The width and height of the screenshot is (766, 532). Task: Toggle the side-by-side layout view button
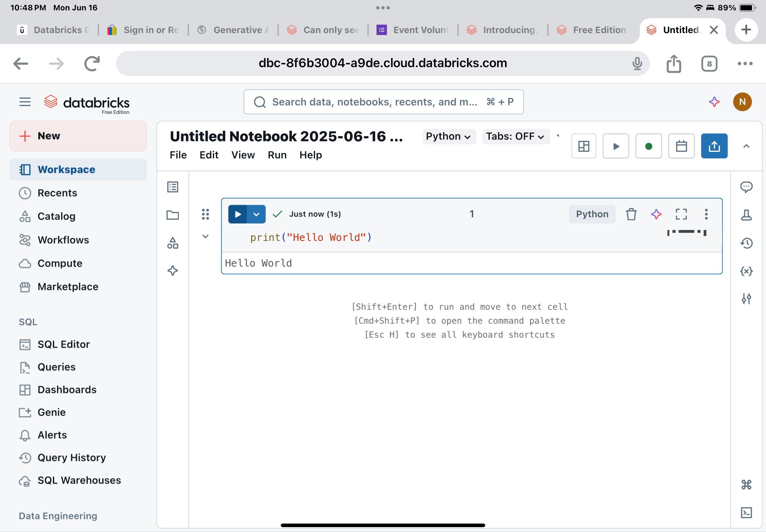point(584,146)
